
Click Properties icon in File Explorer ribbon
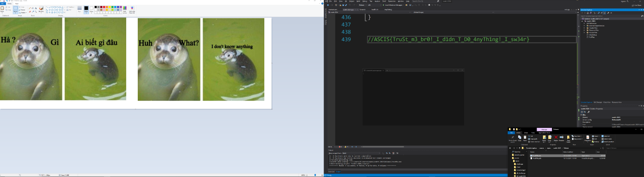click(588, 138)
